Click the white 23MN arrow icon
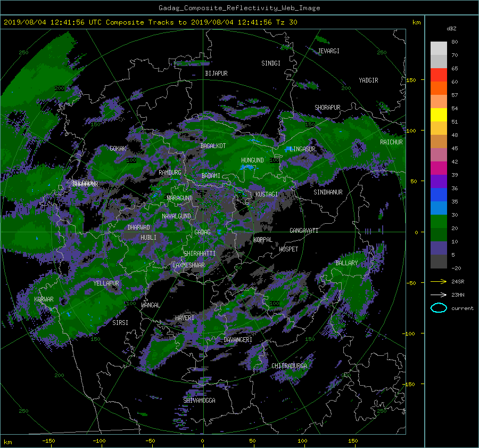This screenshot has height=448, width=479. click(x=439, y=295)
